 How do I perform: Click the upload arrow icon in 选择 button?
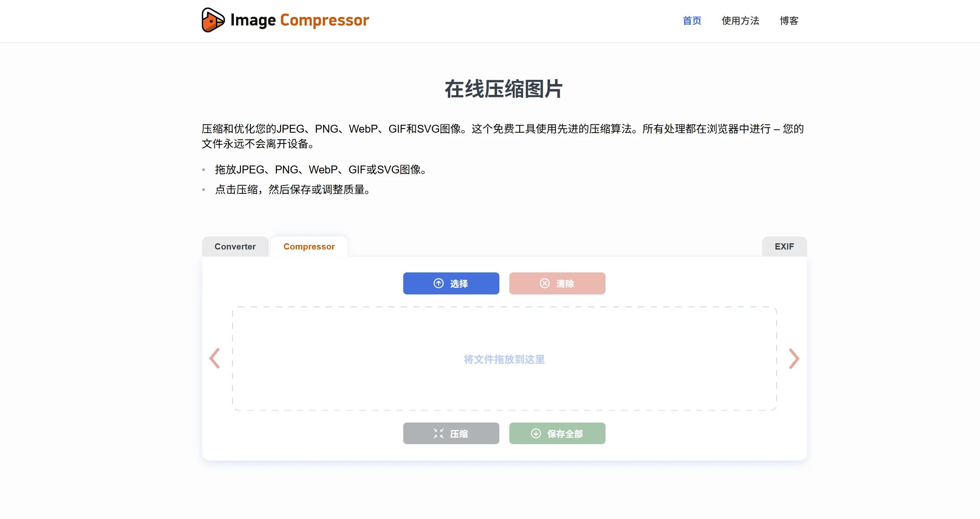[x=439, y=283]
